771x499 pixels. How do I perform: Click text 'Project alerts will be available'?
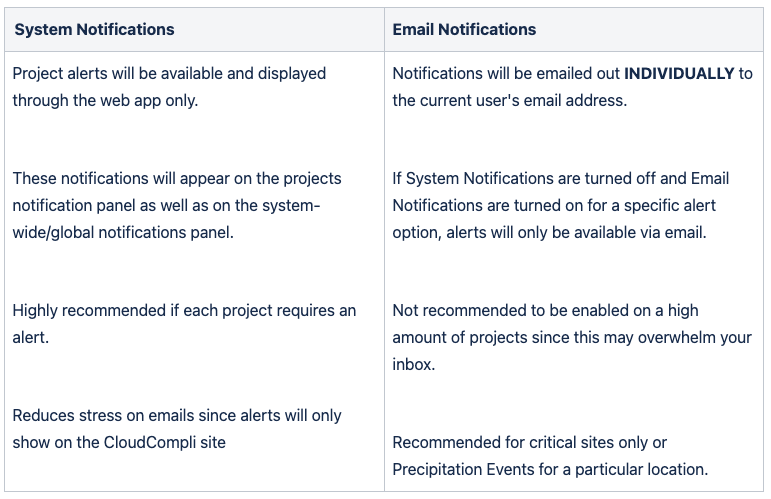point(118,73)
